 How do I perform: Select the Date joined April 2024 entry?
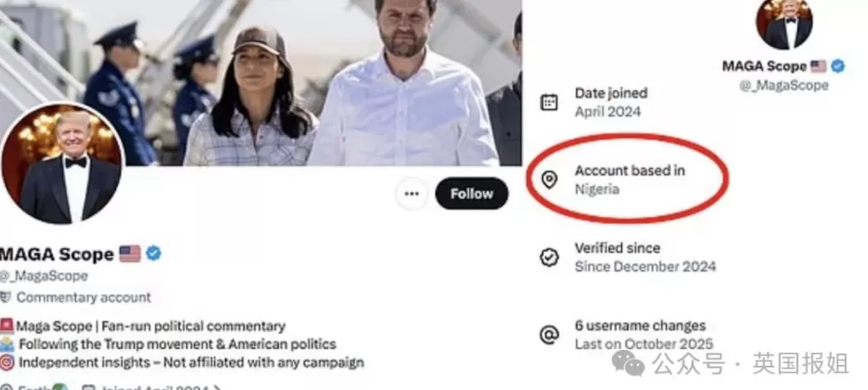610,102
